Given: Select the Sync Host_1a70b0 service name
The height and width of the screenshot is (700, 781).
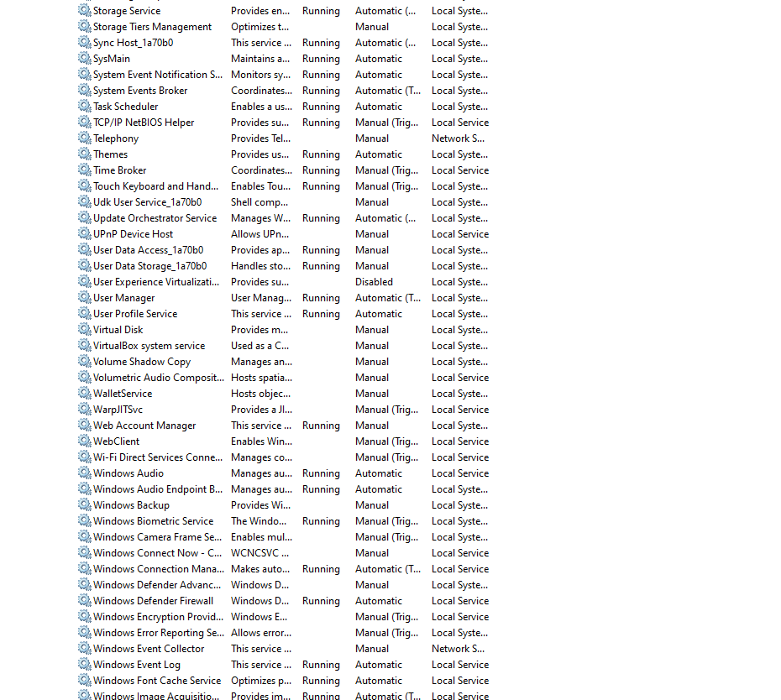Looking at the screenshot, I should (133, 43).
